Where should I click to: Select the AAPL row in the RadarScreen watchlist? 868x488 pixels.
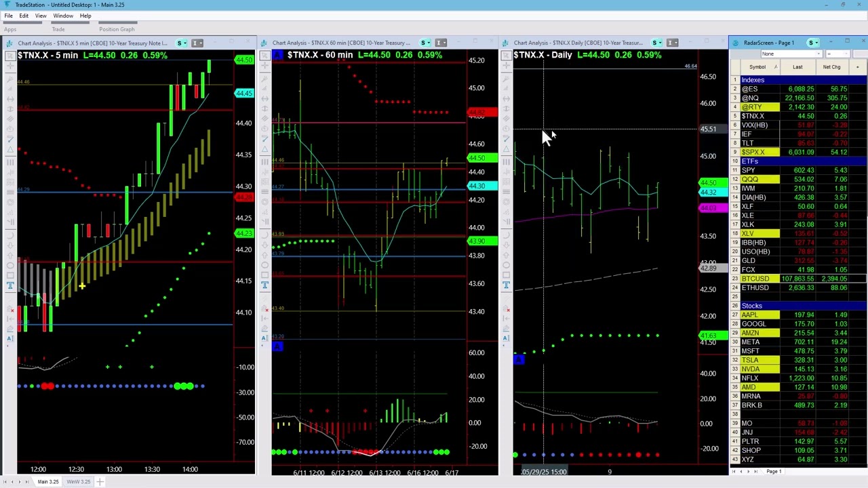tap(753, 314)
